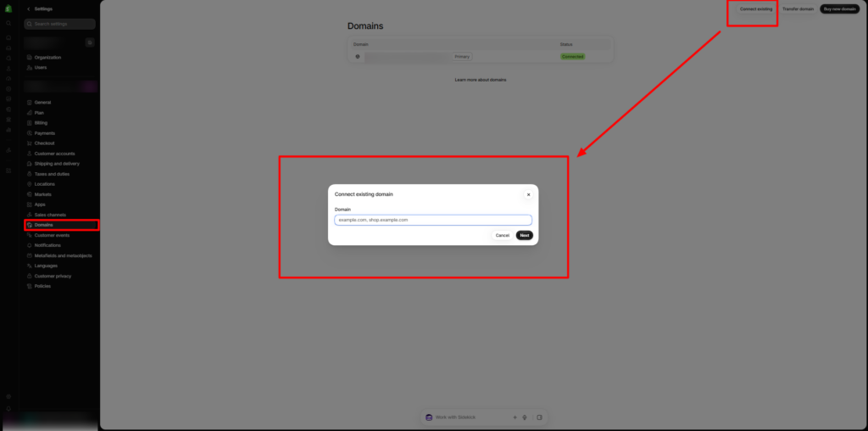This screenshot has width=868, height=431.
Task: Close the Connect existing domain dialog
Action: [x=528, y=194]
